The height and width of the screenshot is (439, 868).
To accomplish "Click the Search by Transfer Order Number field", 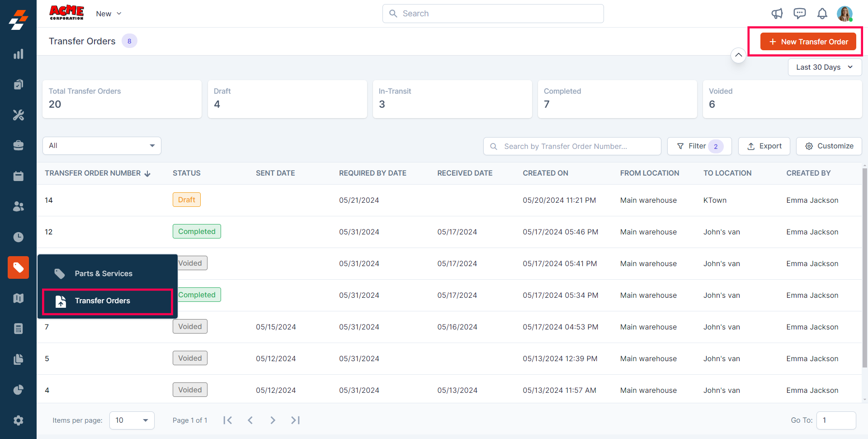I will (572, 146).
